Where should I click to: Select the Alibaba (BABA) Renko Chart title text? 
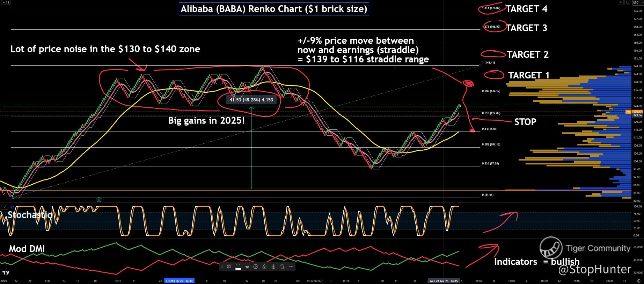[x=274, y=9]
